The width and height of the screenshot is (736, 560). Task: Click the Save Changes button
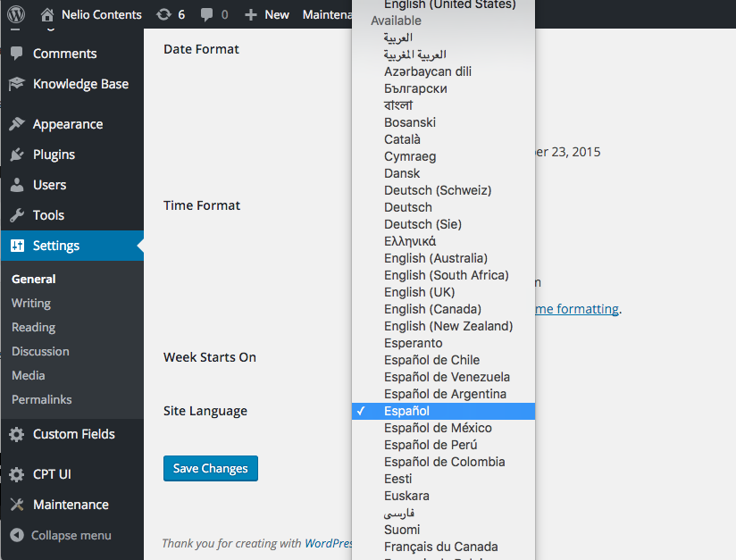tap(211, 468)
